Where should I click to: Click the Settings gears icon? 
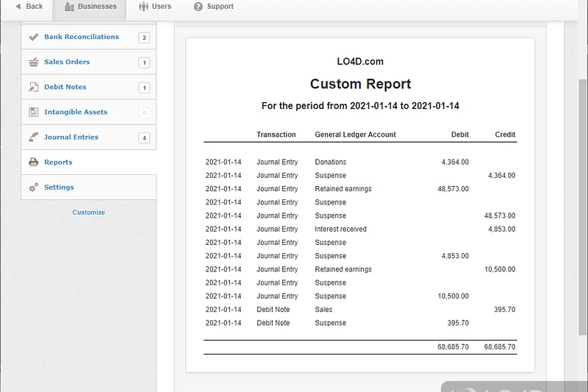tap(33, 188)
